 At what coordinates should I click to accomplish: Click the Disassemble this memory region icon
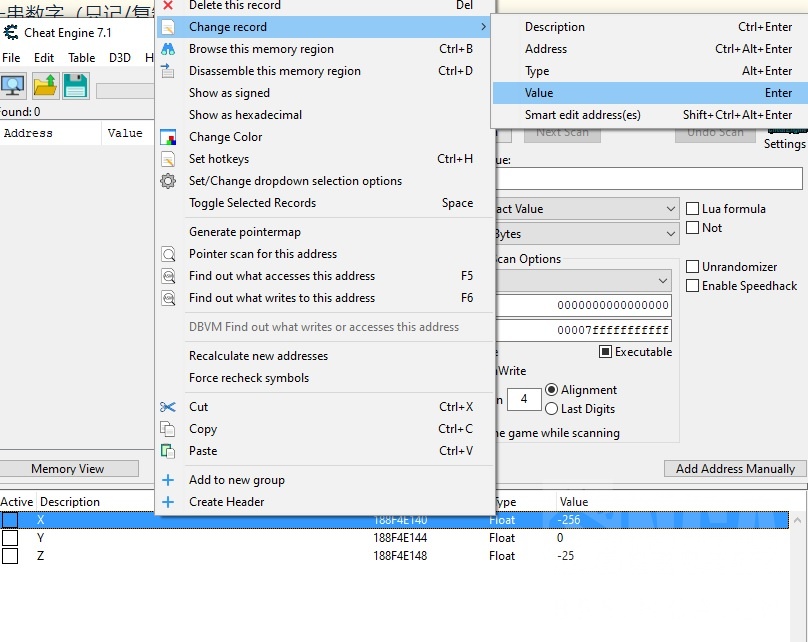168,71
